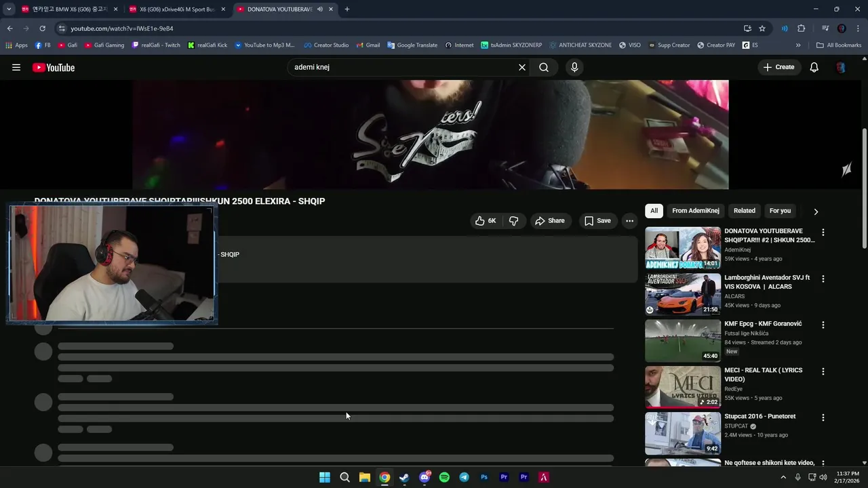868x488 pixels.
Task: Mute the playing DONATOVA tab audio icon
Action: [319, 9]
